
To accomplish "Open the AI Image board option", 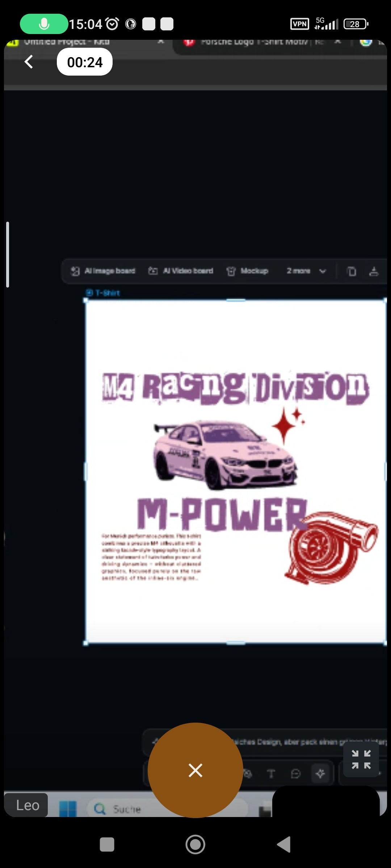I will point(103,271).
